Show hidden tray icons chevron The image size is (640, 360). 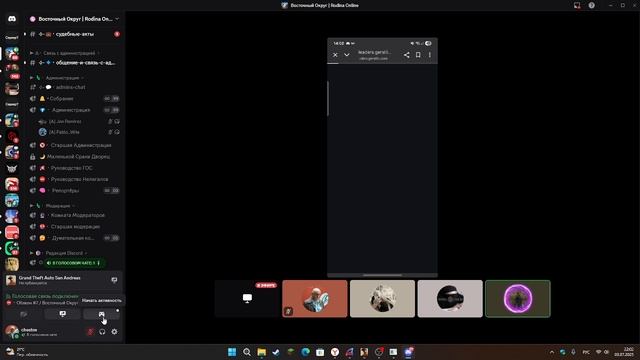pyautogui.click(x=552, y=352)
